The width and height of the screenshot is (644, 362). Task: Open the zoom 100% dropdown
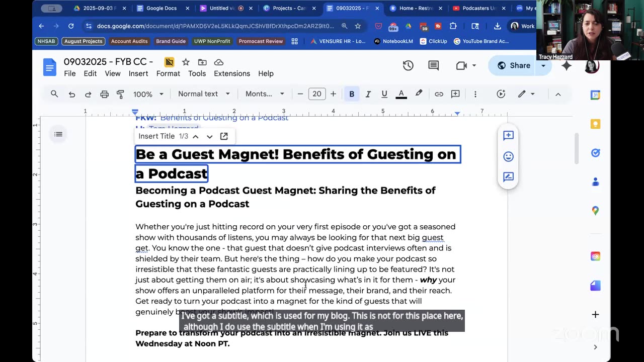(148, 94)
